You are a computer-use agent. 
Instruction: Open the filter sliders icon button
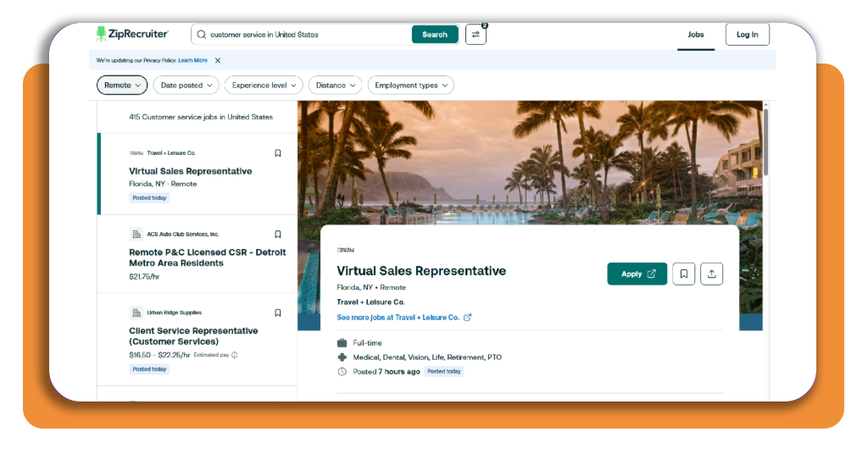[476, 34]
